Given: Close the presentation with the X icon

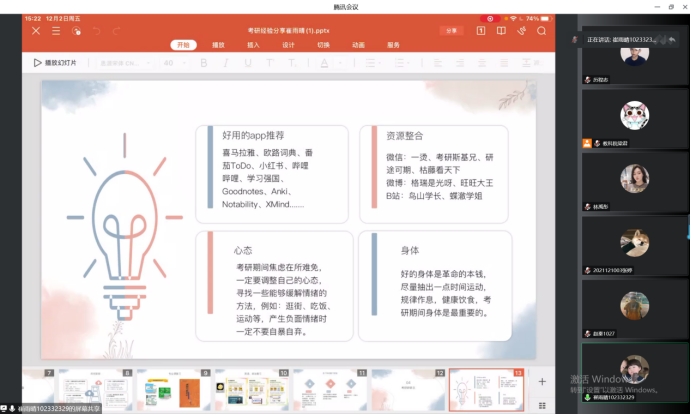Looking at the screenshot, I should click(x=37, y=31).
